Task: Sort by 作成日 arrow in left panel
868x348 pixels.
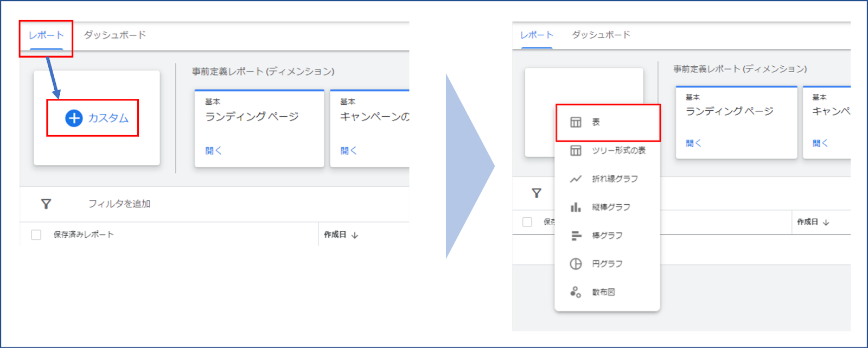Action: (355, 235)
